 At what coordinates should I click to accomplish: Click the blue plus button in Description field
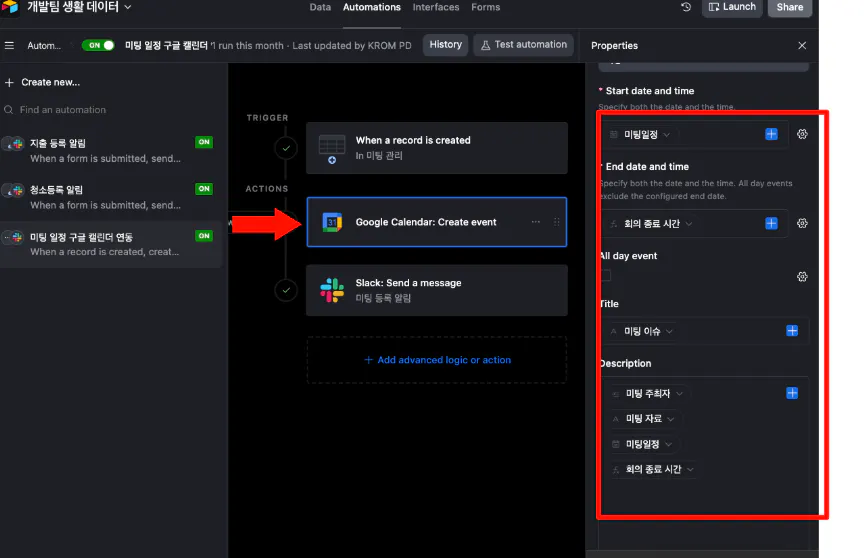792,393
